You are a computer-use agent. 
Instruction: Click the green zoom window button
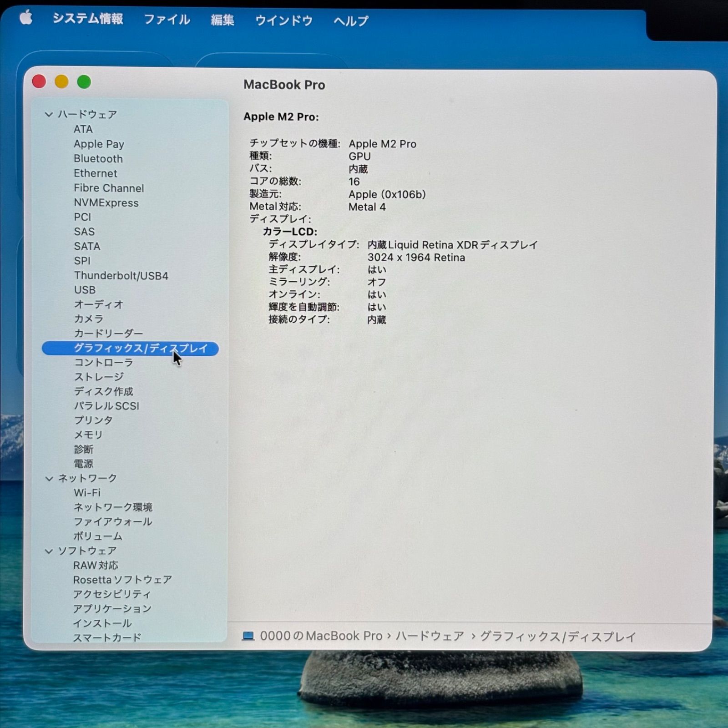tap(84, 82)
